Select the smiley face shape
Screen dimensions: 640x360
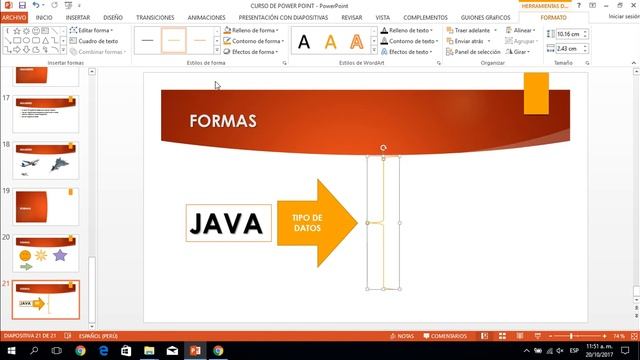(36, 31)
